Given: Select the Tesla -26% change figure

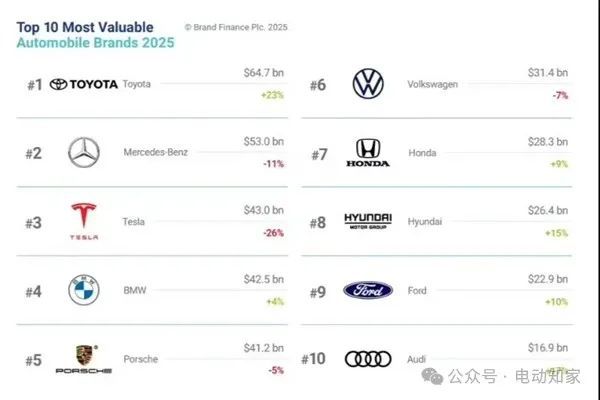Looking at the screenshot, I should click(273, 233).
